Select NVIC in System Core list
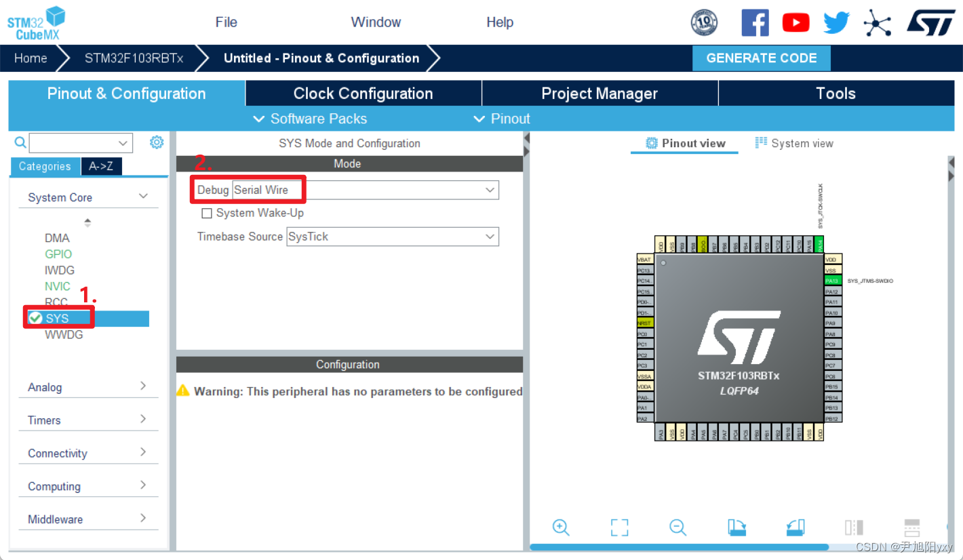963x560 pixels. pyautogui.click(x=58, y=286)
